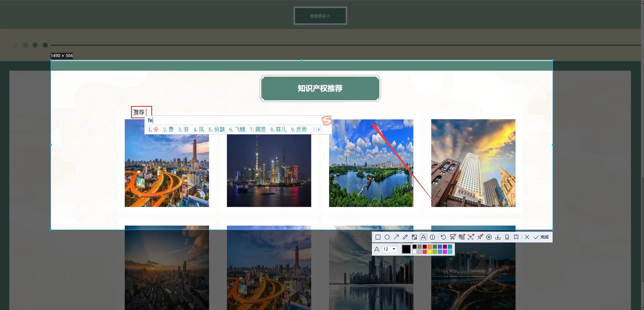Choose IME candidate 3.非
644x310 pixels.
(x=183, y=129)
